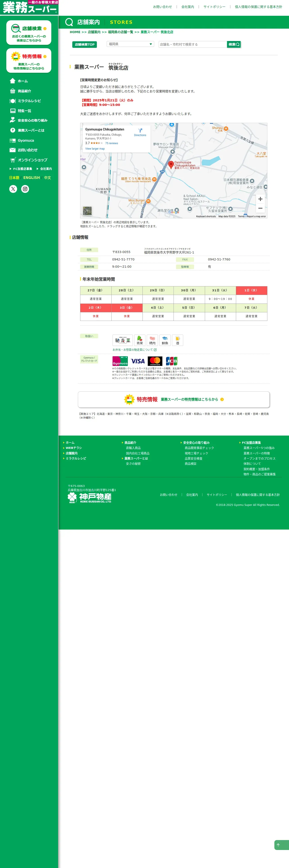Open the X (Twitter) social icon
Screen dimensions: 289x868
(x=13, y=189)
